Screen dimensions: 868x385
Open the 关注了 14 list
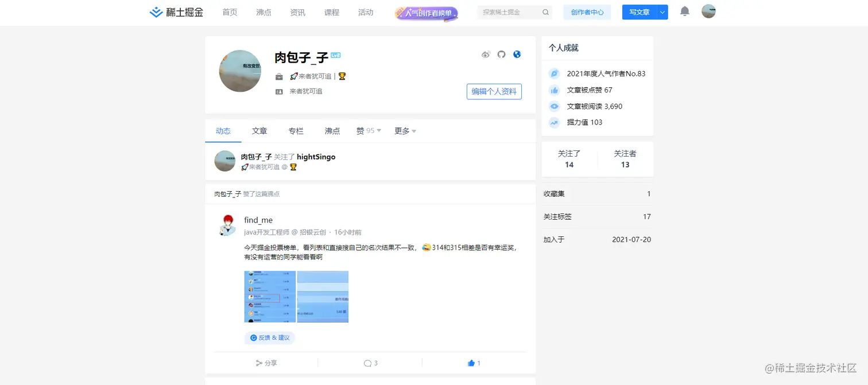point(569,159)
